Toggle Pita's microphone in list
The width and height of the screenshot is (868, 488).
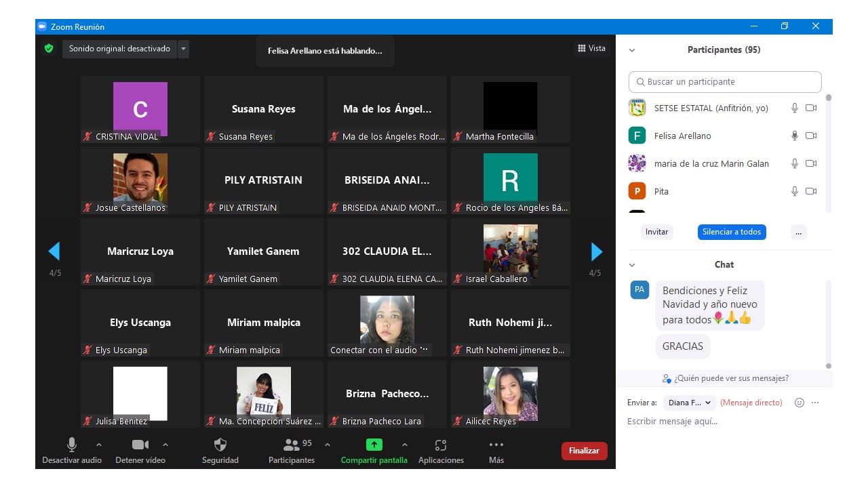click(x=795, y=191)
